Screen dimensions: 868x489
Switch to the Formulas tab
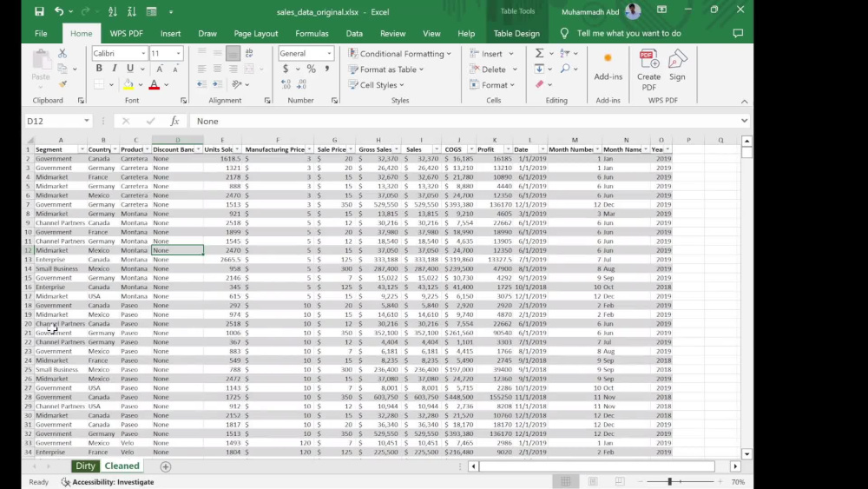click(312, 33)
